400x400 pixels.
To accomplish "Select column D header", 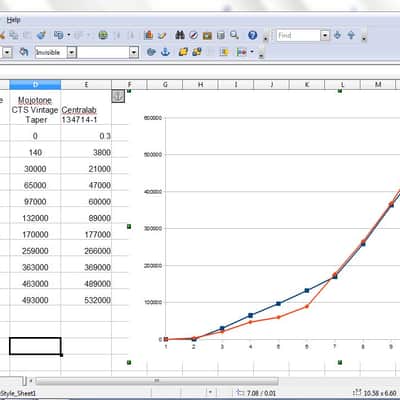I will (35, 85).
